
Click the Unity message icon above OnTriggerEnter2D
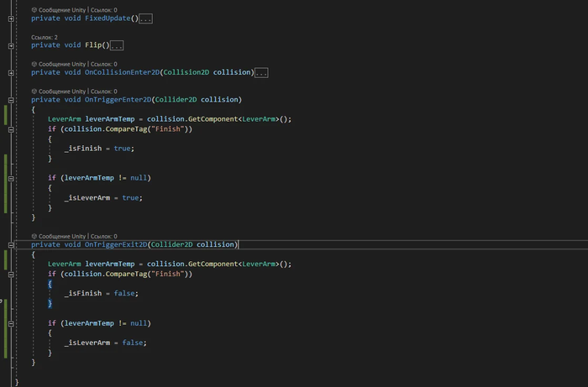click(x=34, y=92)
